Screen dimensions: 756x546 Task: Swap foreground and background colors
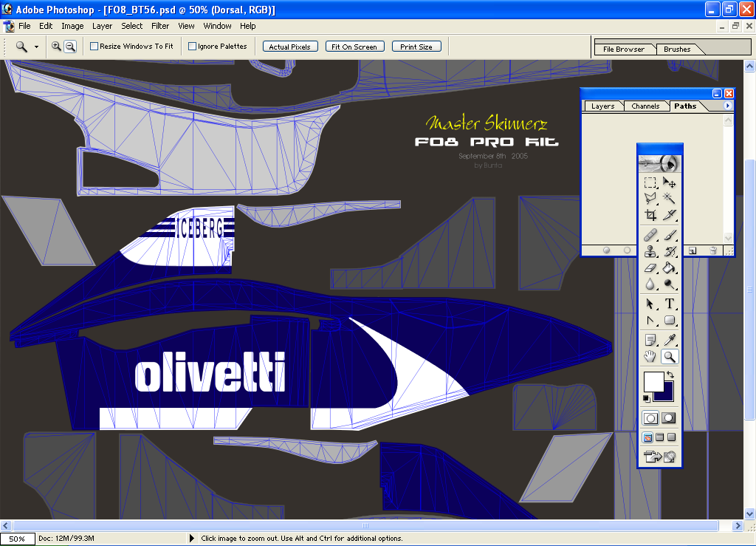(x=670, y=375)
